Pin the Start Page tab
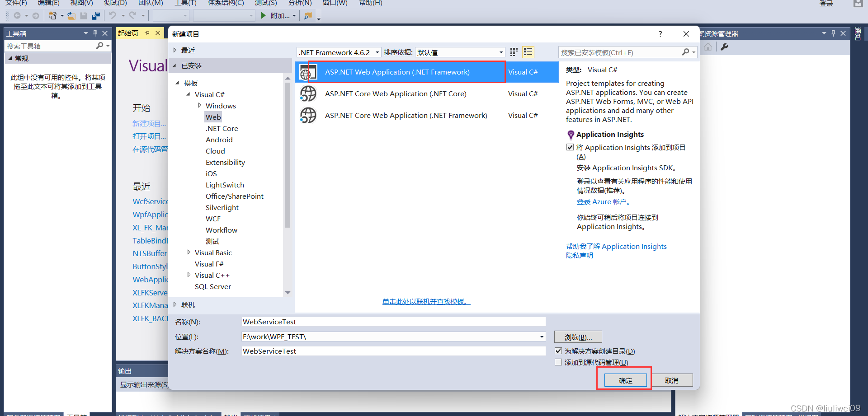The width and height of the screenshot is (868, 416). click(147, 33)
